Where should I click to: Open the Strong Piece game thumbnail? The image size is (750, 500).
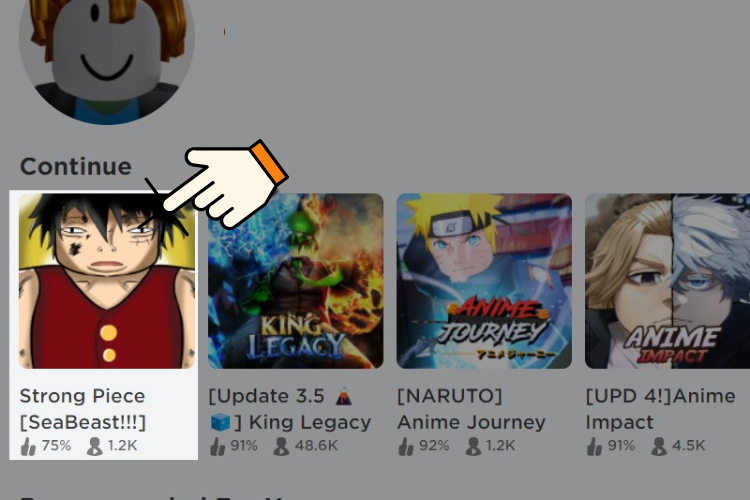(x=107, y=281)
